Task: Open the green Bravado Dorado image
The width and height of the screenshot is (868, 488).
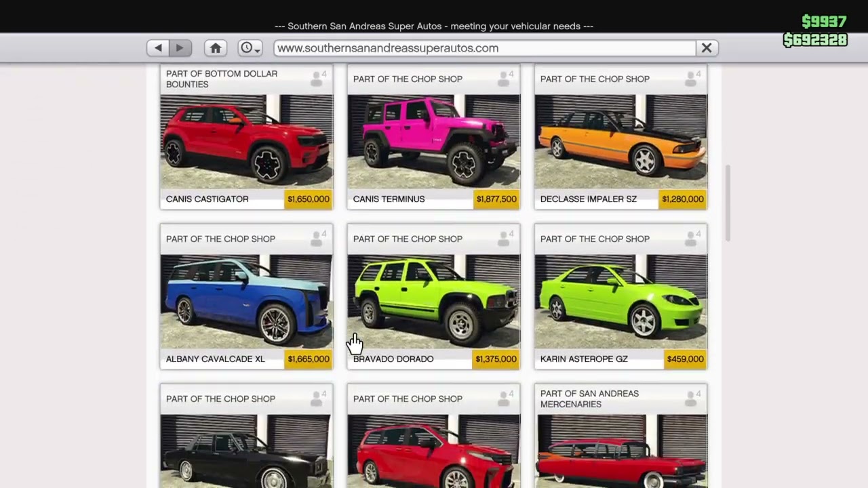Action: pos(433,302)
